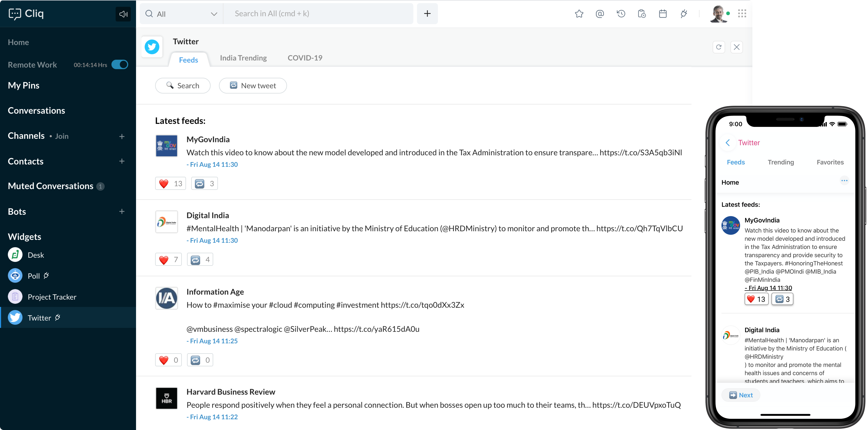Click the bookmark/star icon in toolbar
The width and height of the screenshot is (868, 430).
[x=579, y=13]
